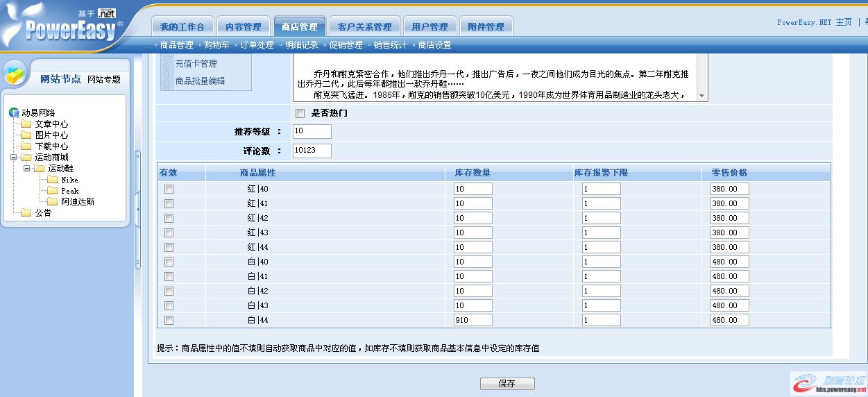Enable the 是否热门 checkbox
This screenshot has width=868, height=397.
[x=300, y=113]
